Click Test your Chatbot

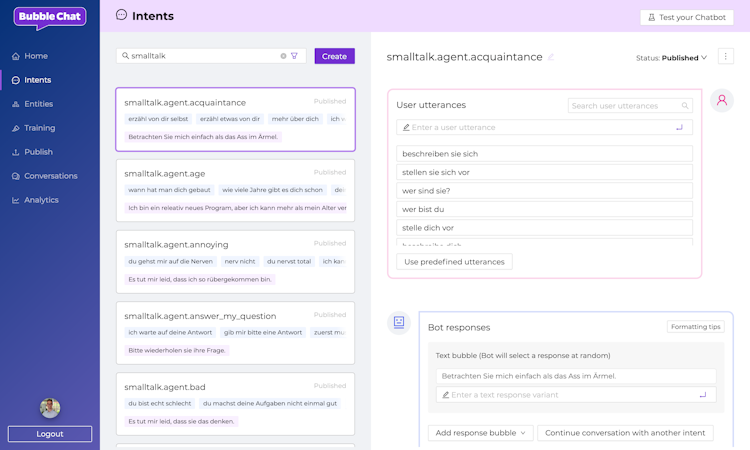(686, 17)
